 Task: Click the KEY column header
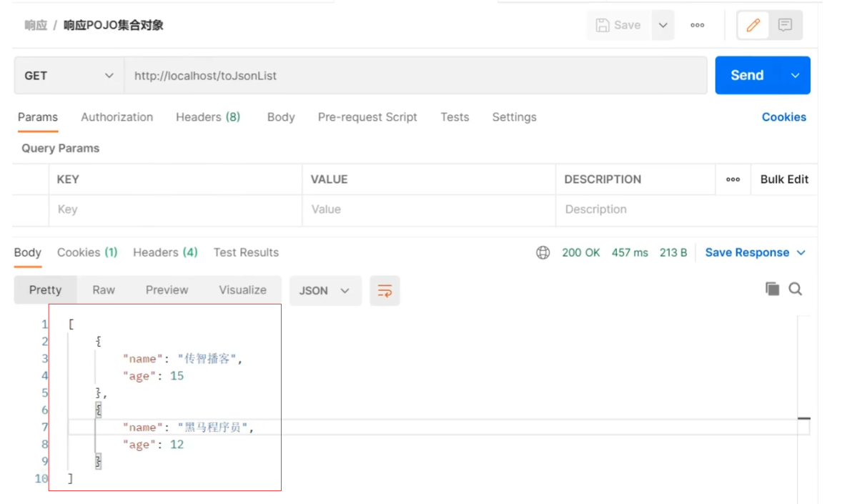pyautogui.click(x=68, y=179)
